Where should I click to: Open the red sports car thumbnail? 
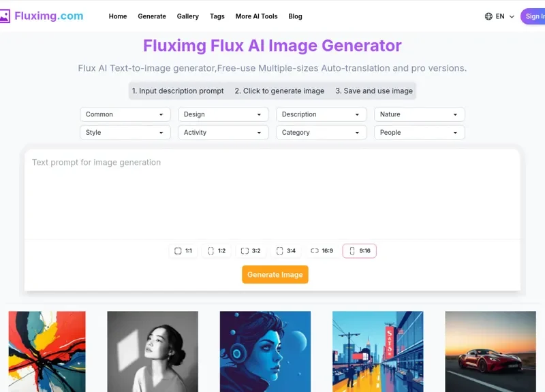pos(490,351)
